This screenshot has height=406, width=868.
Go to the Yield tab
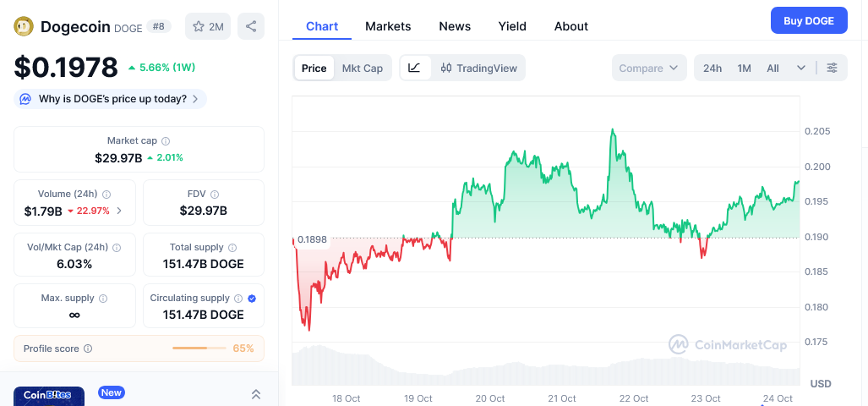pyautogui.click(x=512, y=26)
